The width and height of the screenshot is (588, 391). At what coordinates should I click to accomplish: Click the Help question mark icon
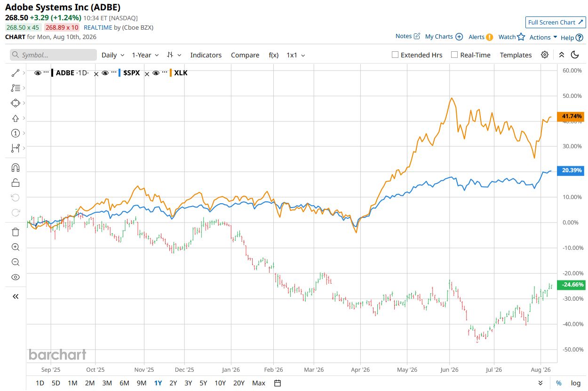pyautogui.click(x=580, y=37)
